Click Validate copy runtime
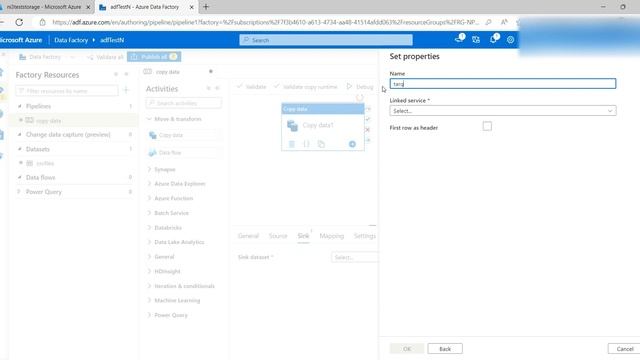Viewport: 640px width, 360px height. [x=306, y=87]
